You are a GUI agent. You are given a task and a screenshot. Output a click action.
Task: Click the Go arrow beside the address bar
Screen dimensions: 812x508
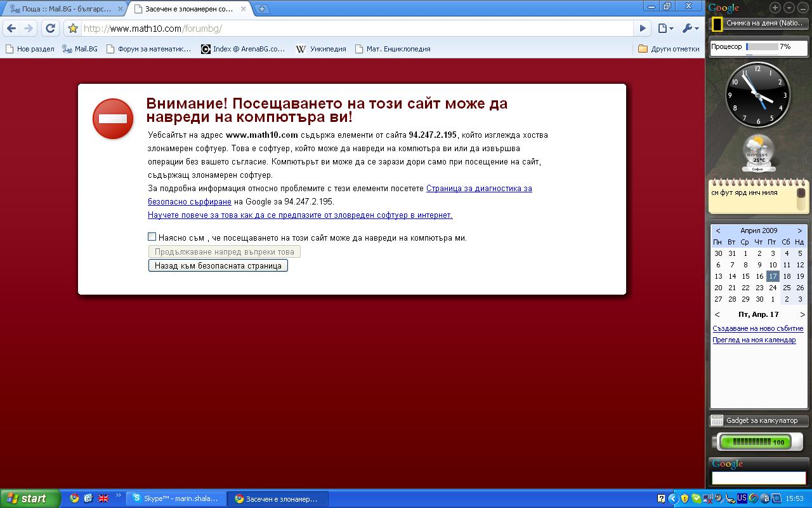[x=643, y=29]
